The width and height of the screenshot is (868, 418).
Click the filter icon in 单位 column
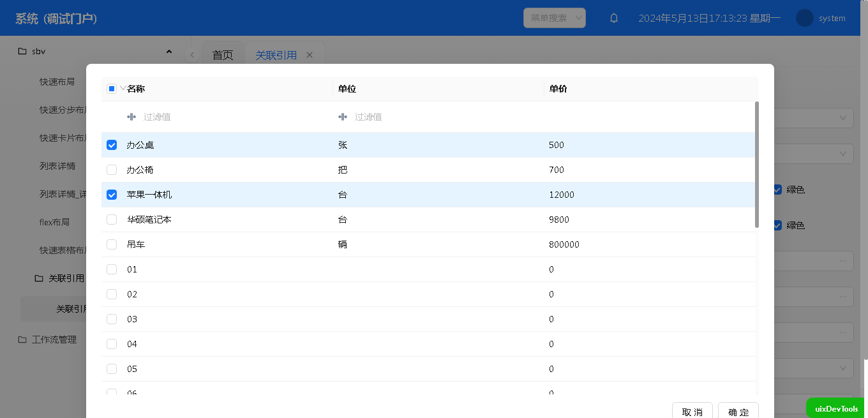click(x=343, y=117)
